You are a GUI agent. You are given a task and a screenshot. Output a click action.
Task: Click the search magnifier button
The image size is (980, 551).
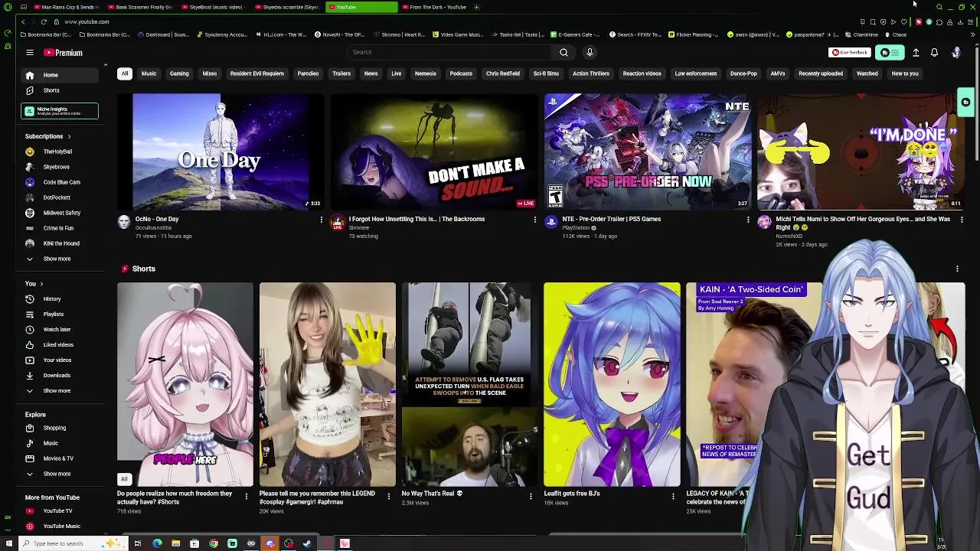point(563,52)
